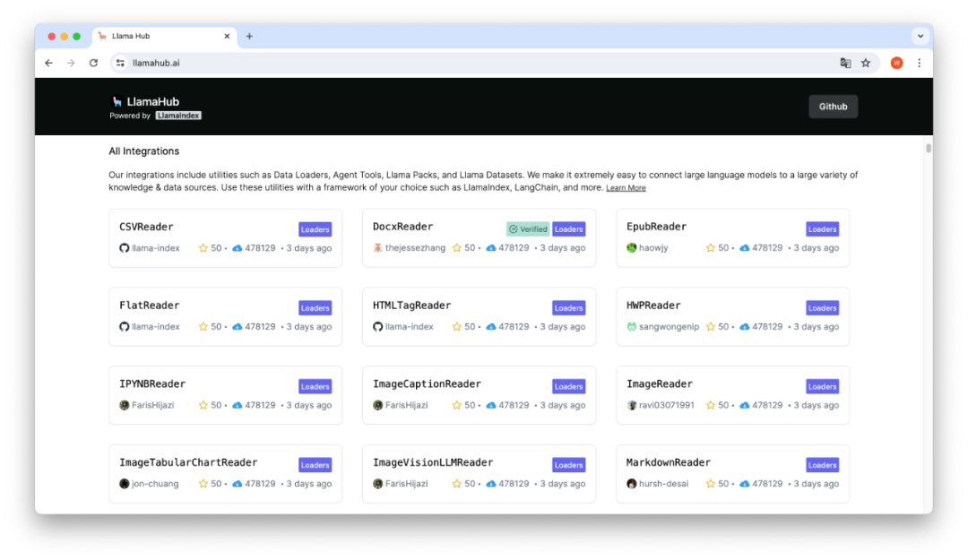The width and height of the screenshot is (968, 560).
Task: Click the page vertical scrollbar thumb
Action: point(928,148)
